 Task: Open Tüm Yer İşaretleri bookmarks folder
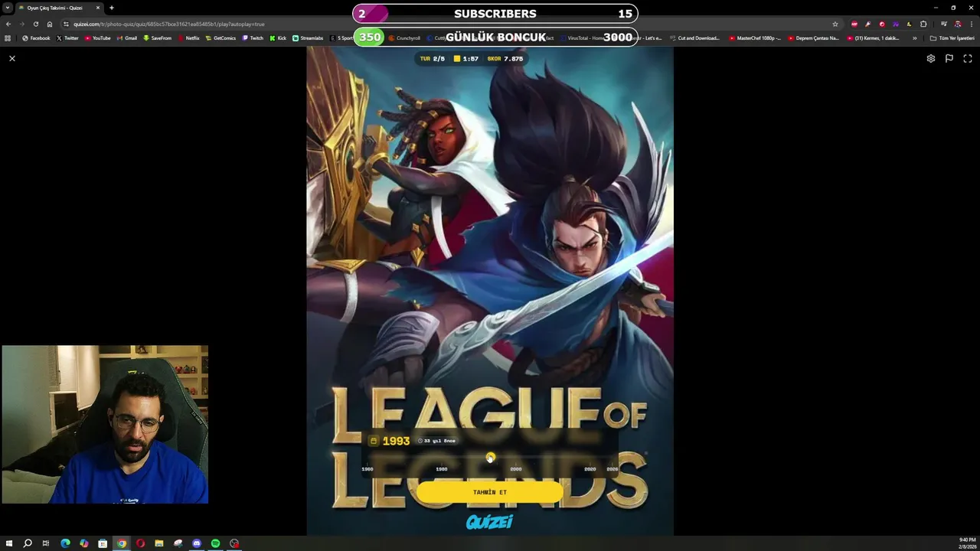[x=952, y=38]
